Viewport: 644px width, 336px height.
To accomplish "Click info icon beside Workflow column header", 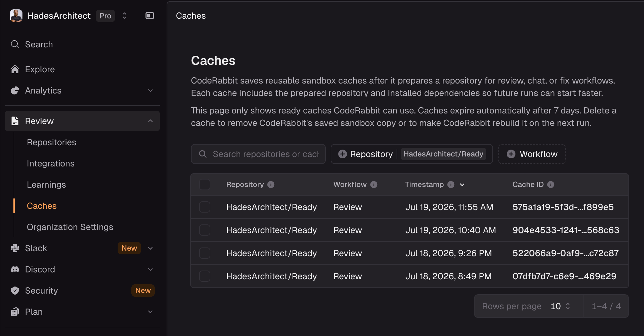I will (x=374, y=185).
